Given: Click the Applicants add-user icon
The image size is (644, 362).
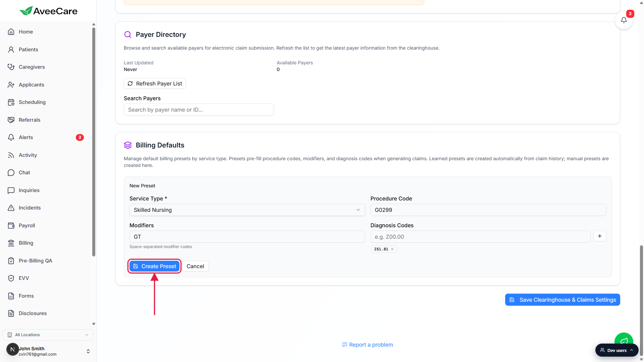Looking at the screenshot, I should click(x=11, y=85).
